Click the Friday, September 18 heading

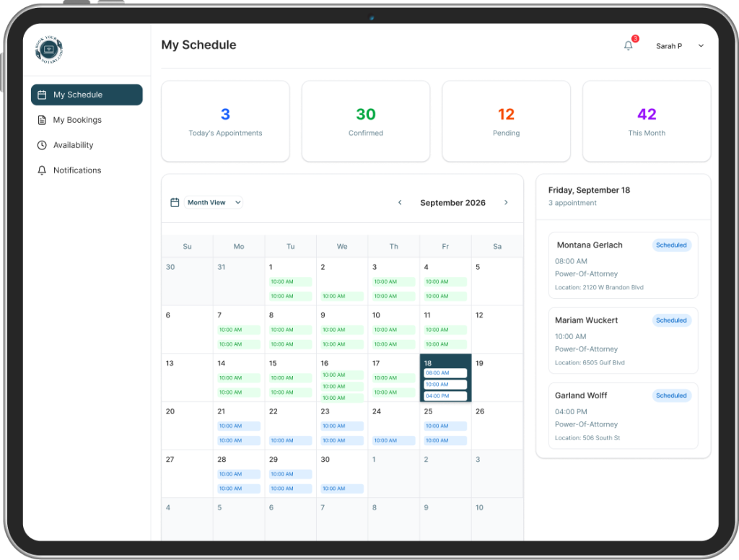point(589,190)
